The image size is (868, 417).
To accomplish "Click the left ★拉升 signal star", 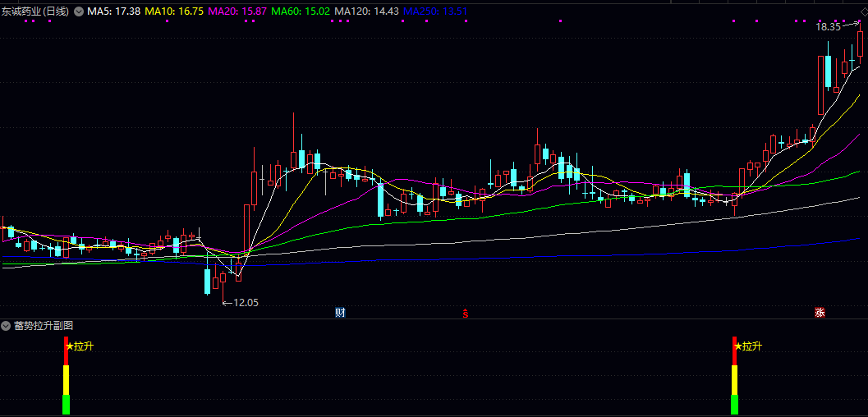I will (70, 346).
